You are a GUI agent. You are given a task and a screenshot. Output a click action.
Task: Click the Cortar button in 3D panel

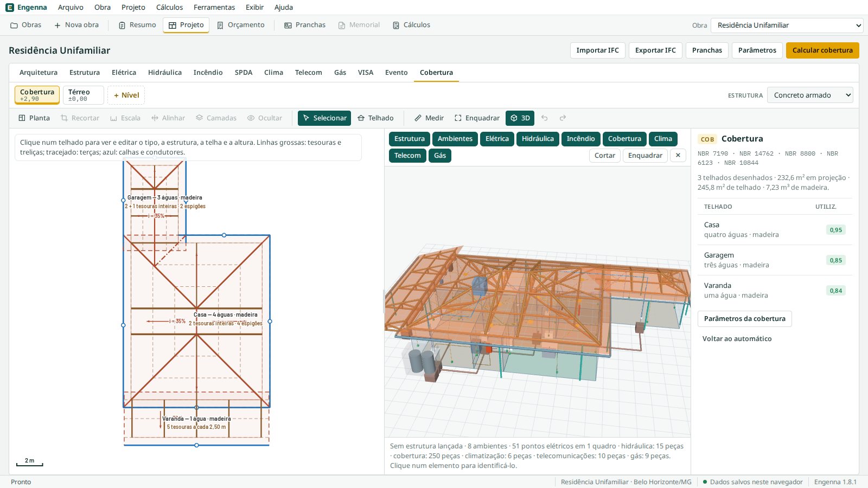[x=605, y=156]
